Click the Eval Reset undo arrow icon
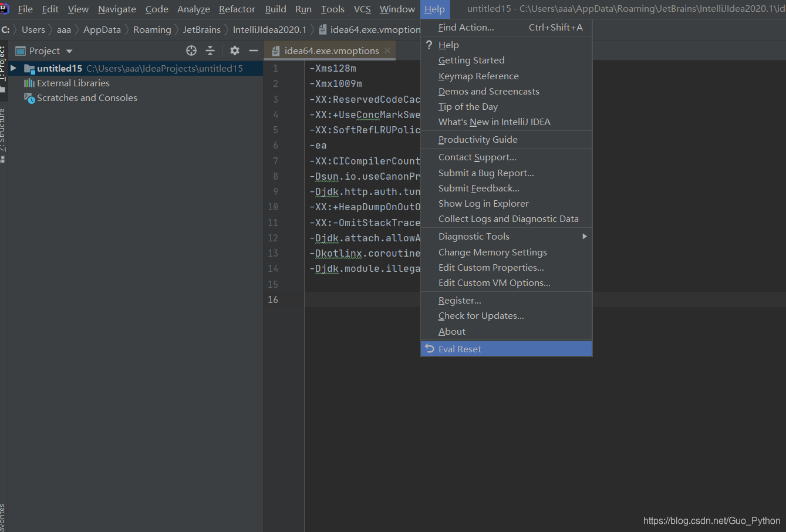786x532 pixels. click(x=430, y=349)
